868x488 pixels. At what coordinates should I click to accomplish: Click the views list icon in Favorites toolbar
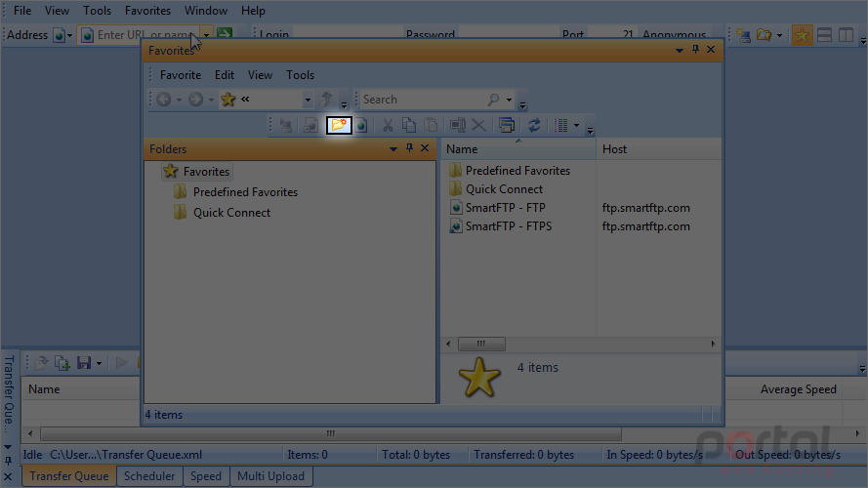click(560, 126)
